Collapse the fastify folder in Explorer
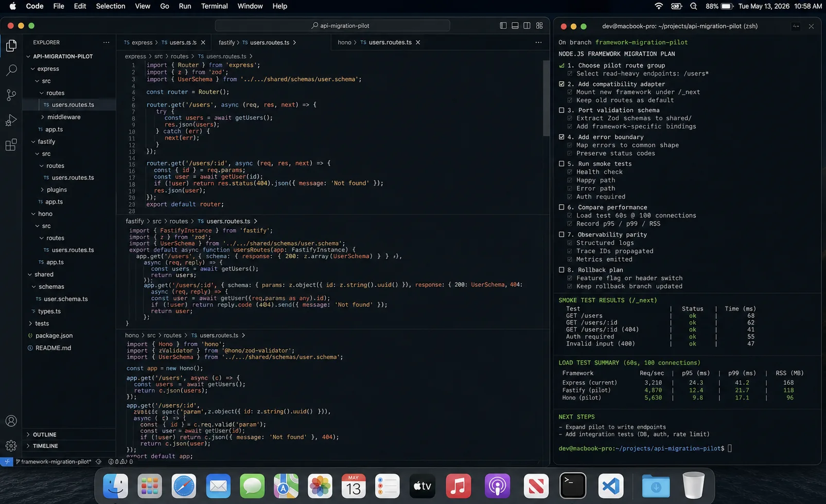This screenshot has width=826, height=504. point(33,142)
